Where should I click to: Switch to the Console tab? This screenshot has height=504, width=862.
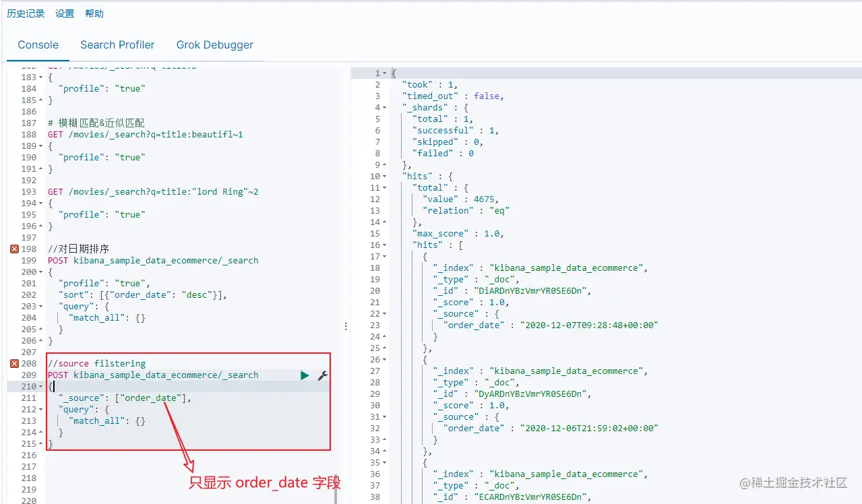[38, 45]
